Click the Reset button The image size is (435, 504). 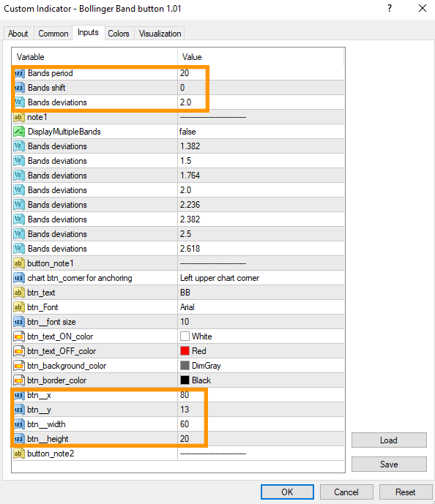pos(406,492)
